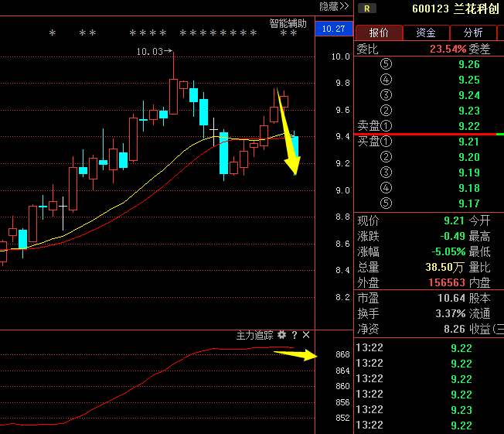Select buy level ④ price 9.18
The width and height of the screenshot is (504, 434).
click(x=469, y=188)
